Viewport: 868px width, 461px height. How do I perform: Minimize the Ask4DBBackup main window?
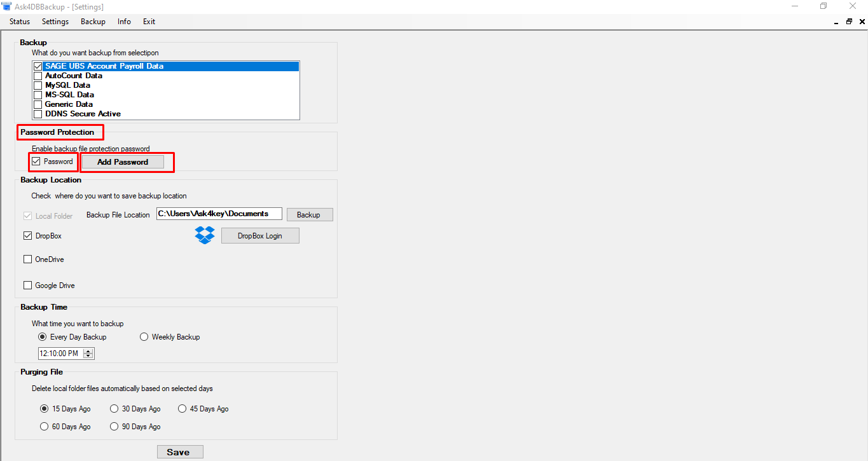(794, 6)
